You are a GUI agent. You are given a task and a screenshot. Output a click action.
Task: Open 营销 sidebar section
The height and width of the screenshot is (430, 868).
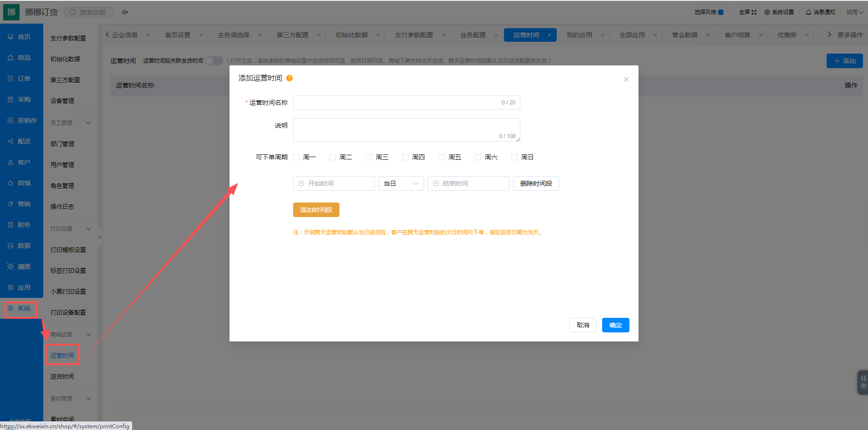click(19, 204)
